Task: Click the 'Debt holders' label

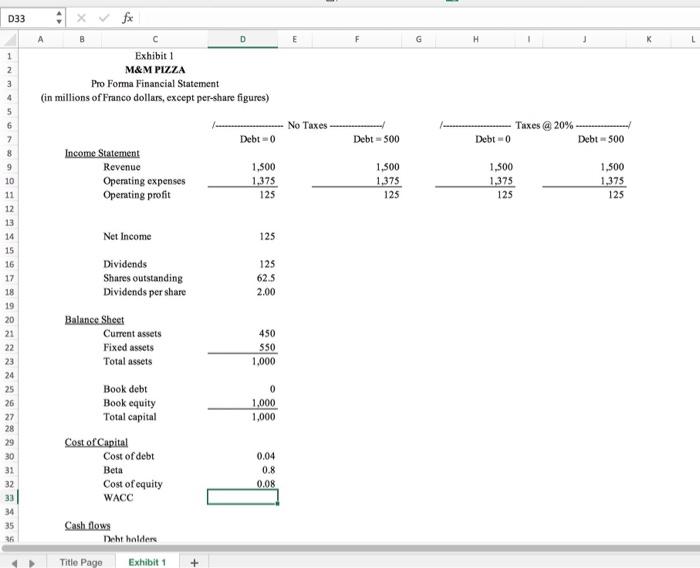Action: pyautogui.click(x=130, y=539)
